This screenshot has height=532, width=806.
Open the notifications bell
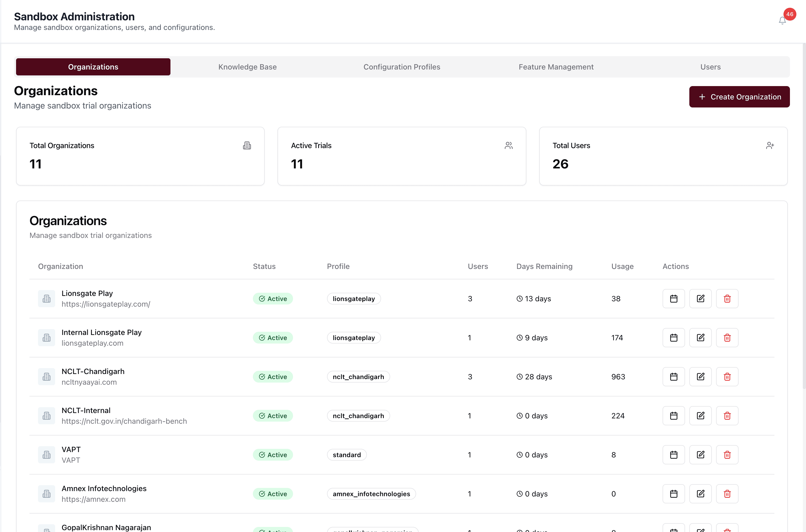click(782, 21)
